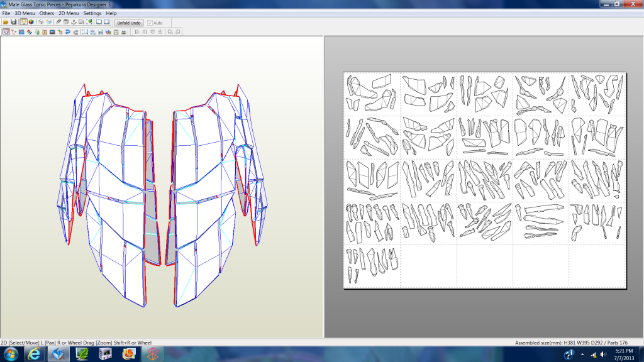Click the green bottle-shaped icon in the 2D toolbar
The height and width of the screenshot is (362, 644).
coord(37,31)
